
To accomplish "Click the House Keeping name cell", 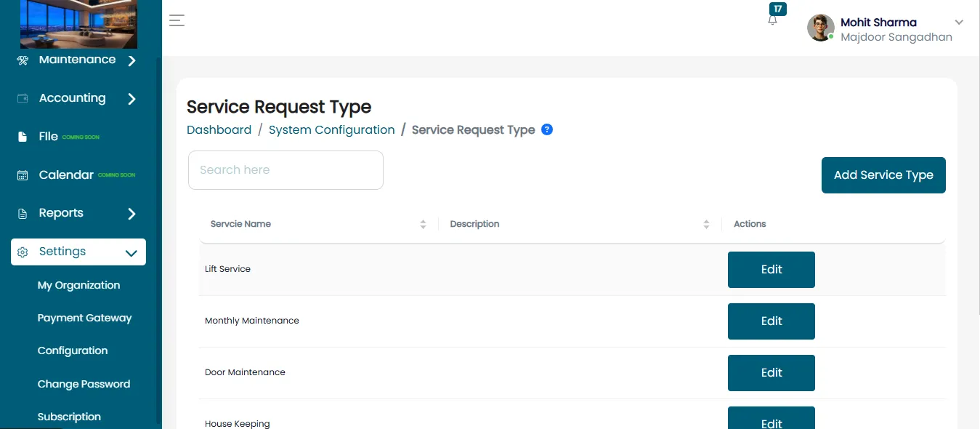I will click(237, 423).
